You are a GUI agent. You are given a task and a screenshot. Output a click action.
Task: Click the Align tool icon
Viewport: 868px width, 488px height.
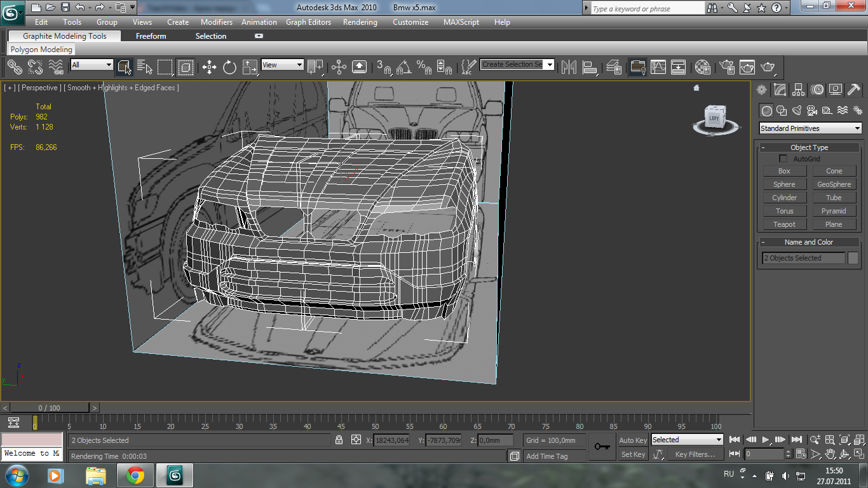pyautogui.click(x=590, y=66)
